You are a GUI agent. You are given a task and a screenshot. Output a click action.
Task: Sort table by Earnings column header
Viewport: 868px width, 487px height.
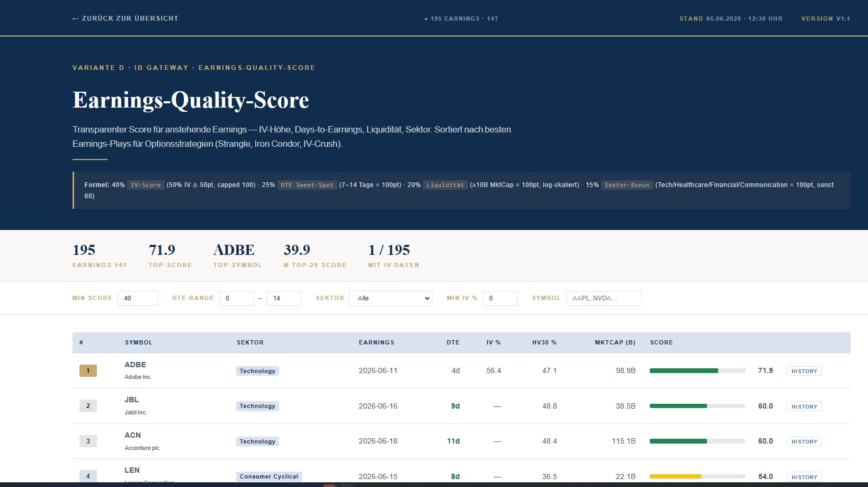click(377, 342)
